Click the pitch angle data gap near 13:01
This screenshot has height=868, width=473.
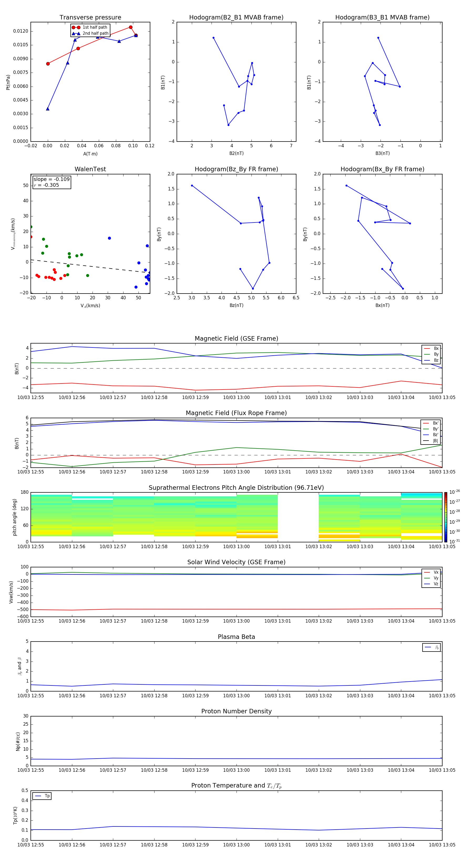coord(298,517)
